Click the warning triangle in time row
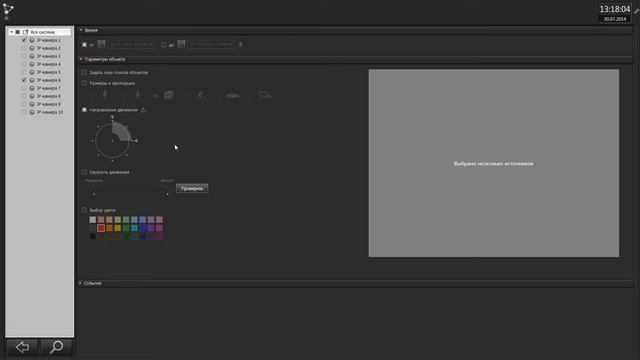The width and height of the screenshot is (640, 360). [x=240, y=44]
